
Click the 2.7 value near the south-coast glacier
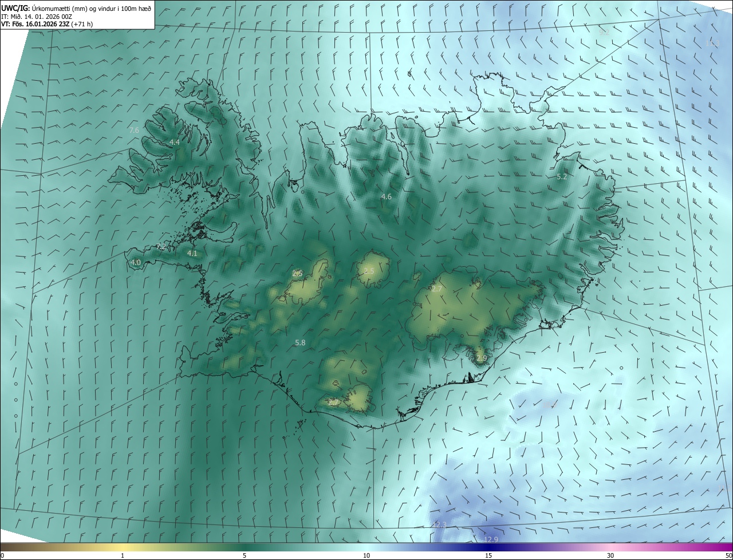click(333, 403)
